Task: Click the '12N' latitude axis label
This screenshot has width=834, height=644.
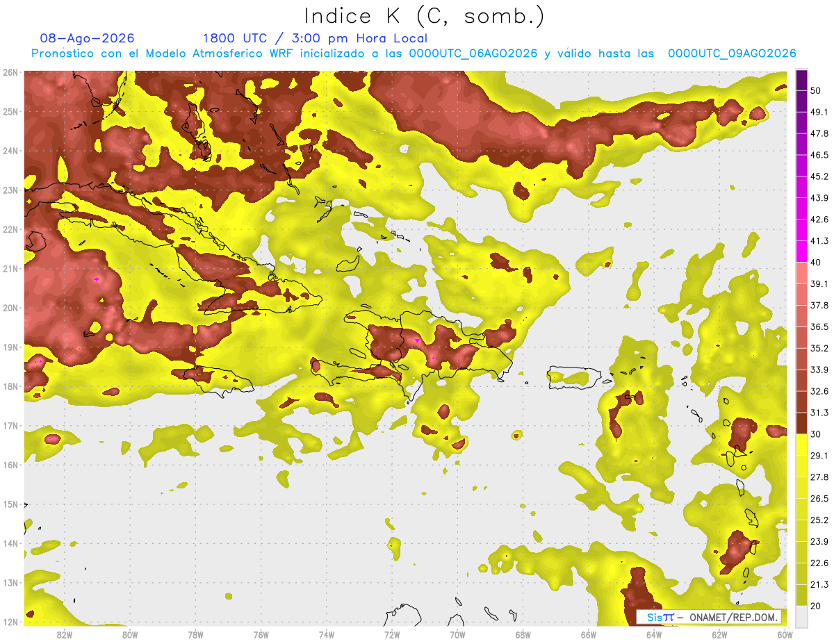Action: tap(10, 622)
